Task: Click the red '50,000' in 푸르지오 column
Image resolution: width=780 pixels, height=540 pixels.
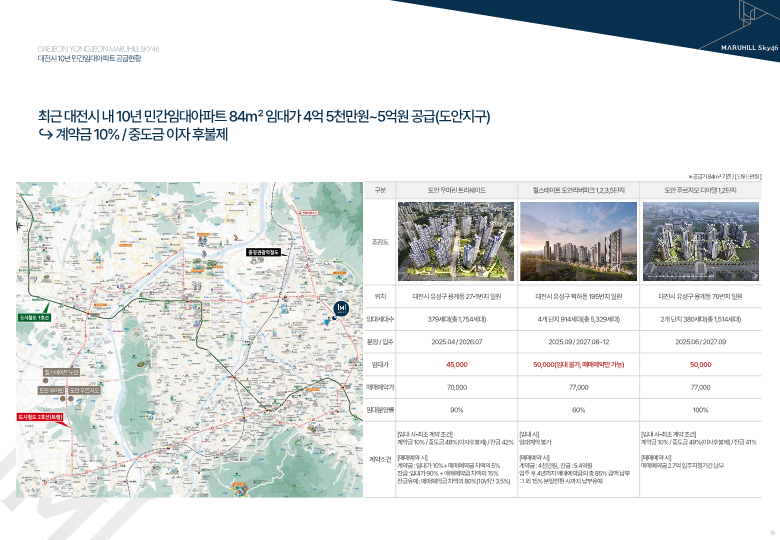Action: coord(700,364)
